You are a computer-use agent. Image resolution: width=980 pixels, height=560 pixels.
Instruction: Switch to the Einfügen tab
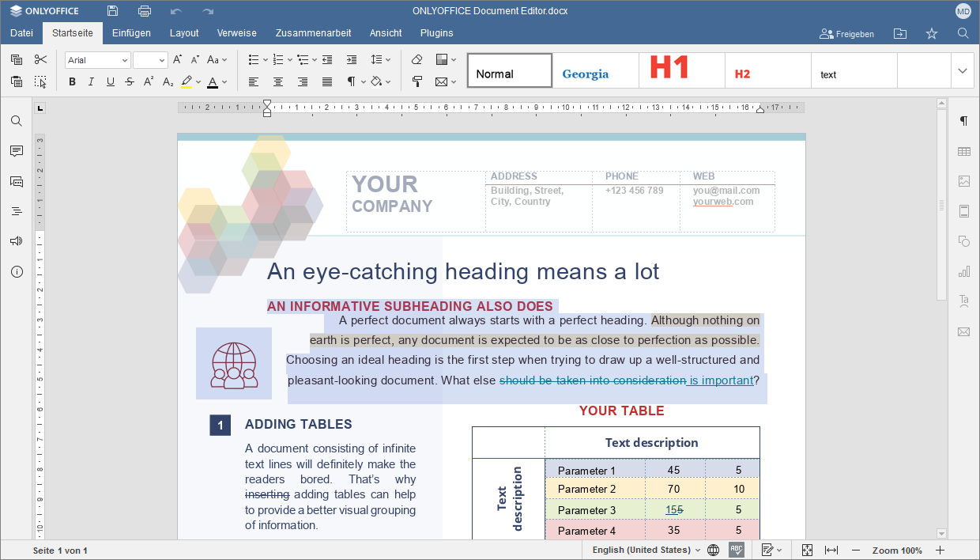tap(131, 33)
